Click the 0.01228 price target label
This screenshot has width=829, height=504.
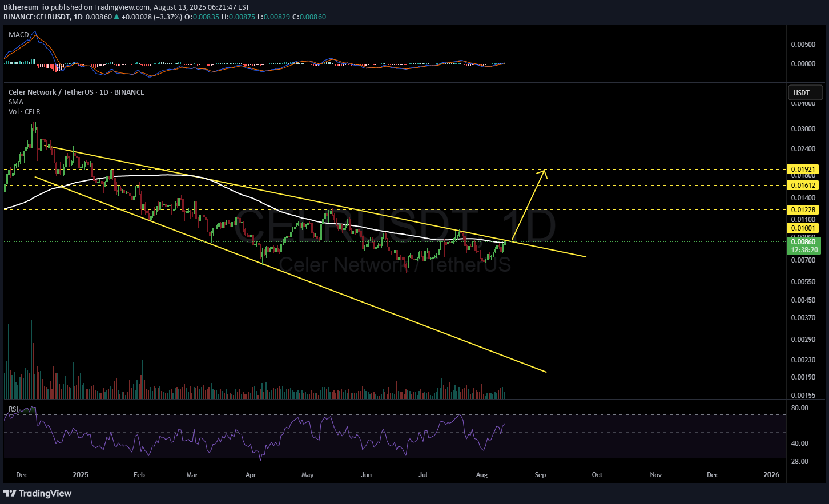802,210
